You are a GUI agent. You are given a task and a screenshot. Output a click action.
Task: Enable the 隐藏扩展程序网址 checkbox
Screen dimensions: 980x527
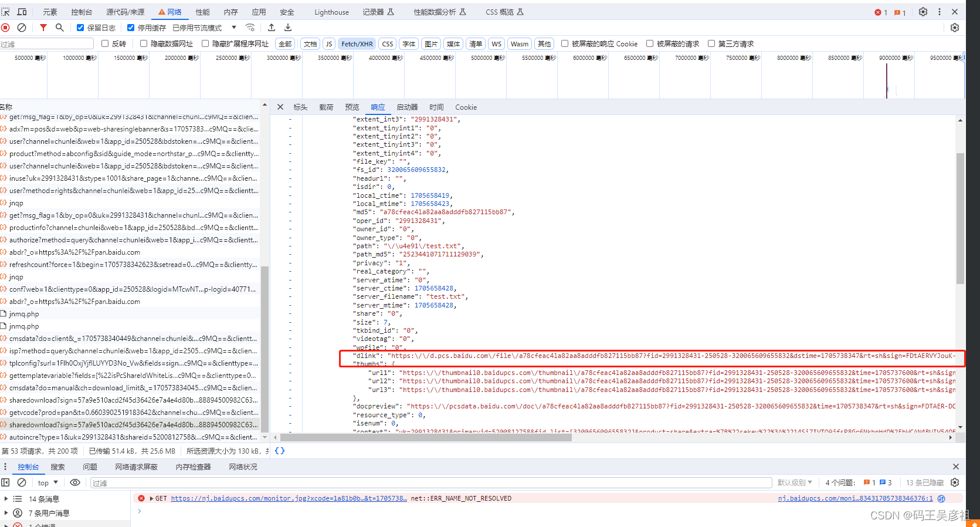[205, 43]
